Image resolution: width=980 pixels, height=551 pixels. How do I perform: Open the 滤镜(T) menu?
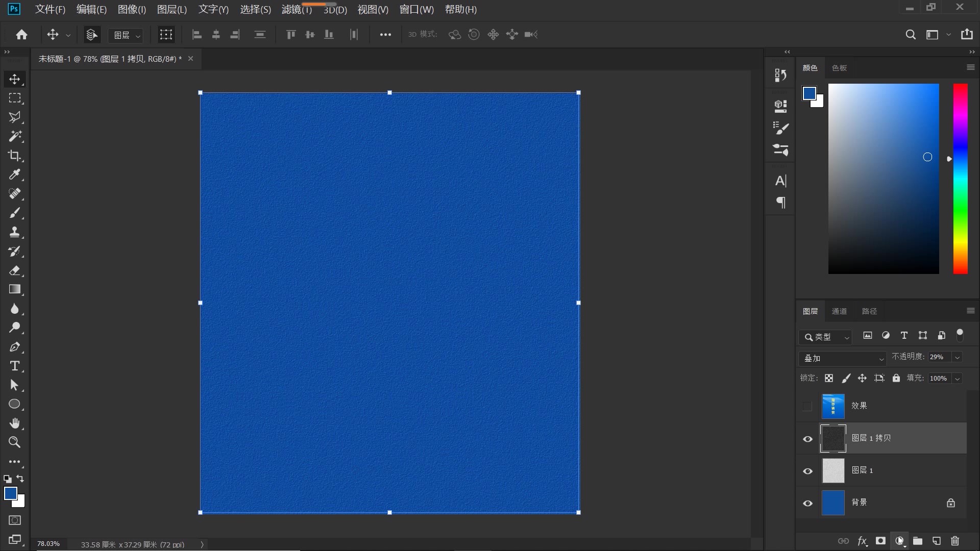tap(296, 10)
